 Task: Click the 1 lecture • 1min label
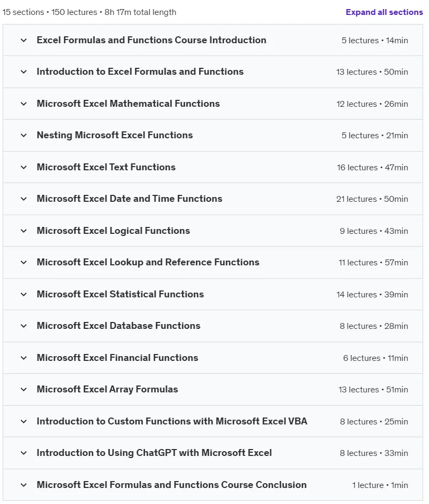click(x=380, y=485)
